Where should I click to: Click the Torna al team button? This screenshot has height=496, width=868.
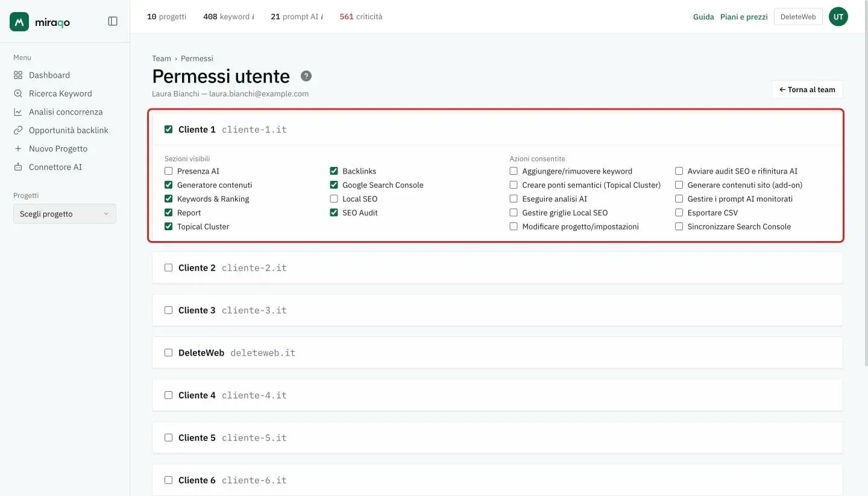coord(807,89)
